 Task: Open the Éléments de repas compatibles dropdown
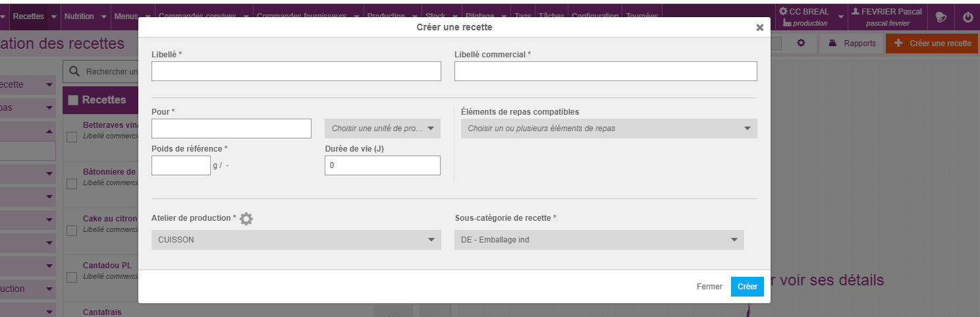coord(609,129)
